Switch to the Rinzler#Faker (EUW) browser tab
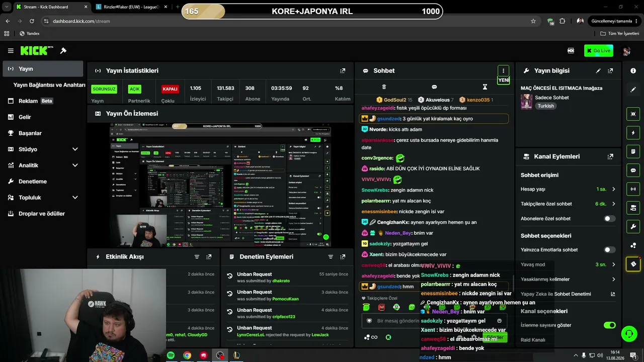The image size is (644, 362). 132,7
